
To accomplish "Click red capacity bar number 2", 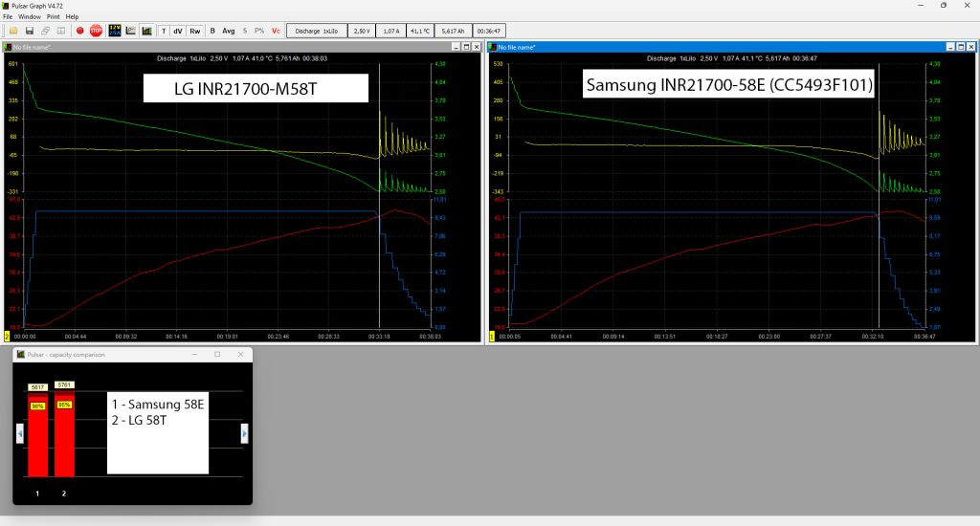I will click(64, 433).
